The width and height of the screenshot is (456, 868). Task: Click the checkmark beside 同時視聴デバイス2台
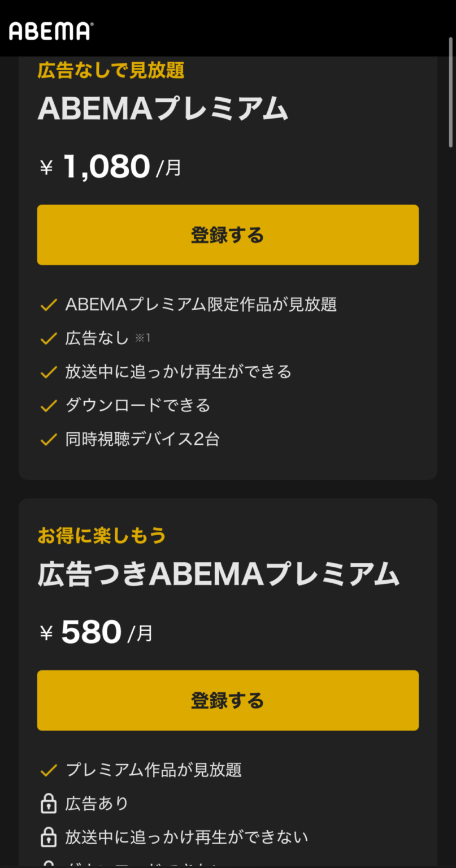click(x=47, y=439)
